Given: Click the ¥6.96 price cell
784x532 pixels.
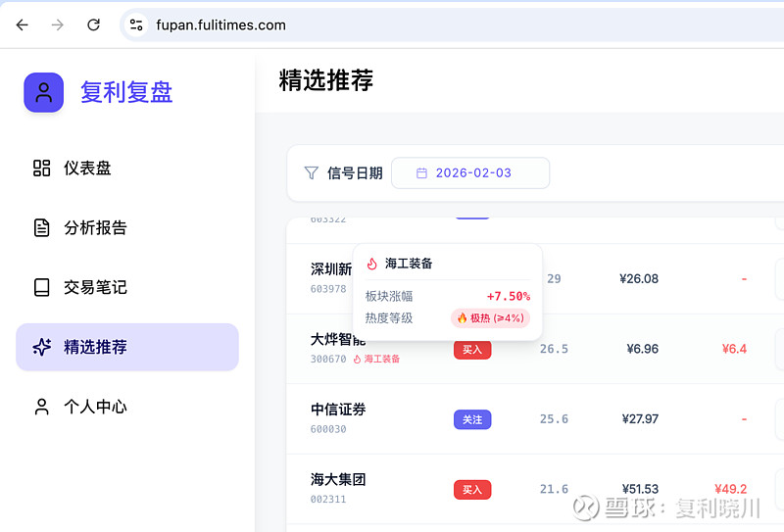Looking at the screenshot, I should [643, 349].
